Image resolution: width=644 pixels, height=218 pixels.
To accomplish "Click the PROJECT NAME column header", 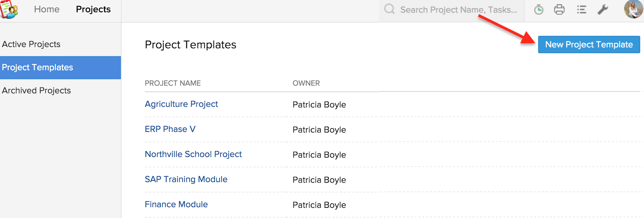I will coord(173,83).
